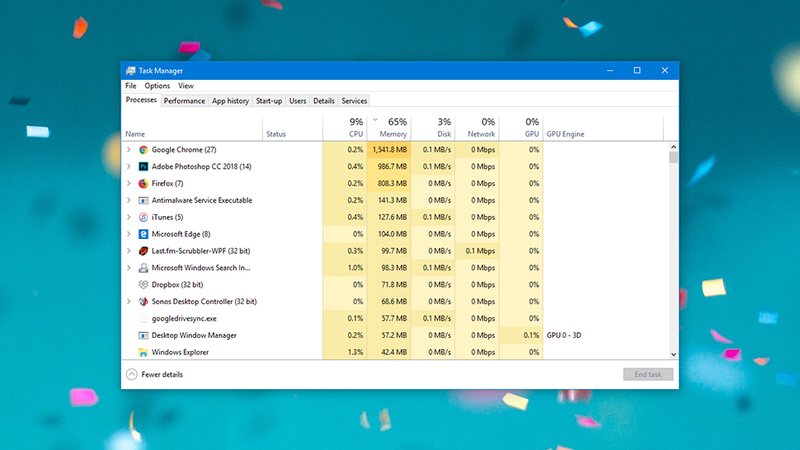The image size is (800, 450).
Task: Click the scrollbar down arrow
Action: pos(673,355)
